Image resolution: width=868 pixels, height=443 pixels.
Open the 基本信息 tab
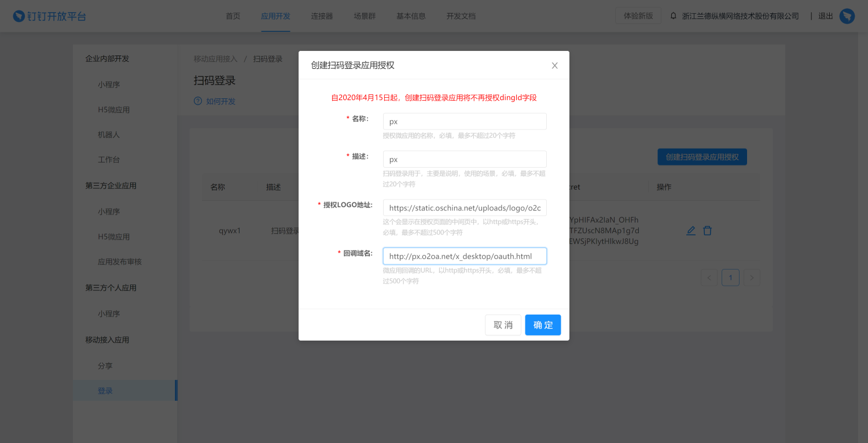pyautogui.click(x=411, y=16)
